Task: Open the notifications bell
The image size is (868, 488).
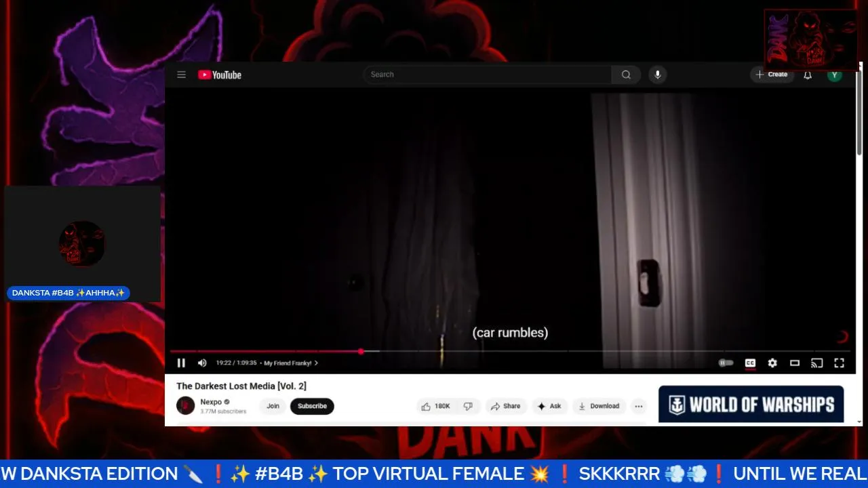Action: pyautogui.click(x=808, y=75)
